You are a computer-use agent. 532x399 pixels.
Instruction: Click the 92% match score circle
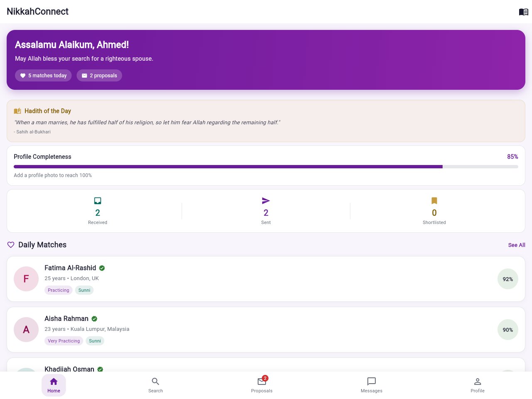(508, 279)
